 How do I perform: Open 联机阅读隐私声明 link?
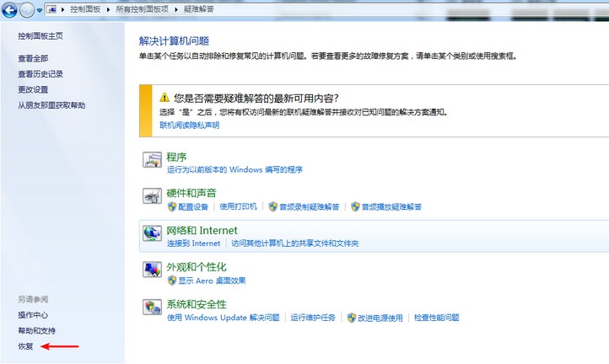pyautogui.click(x=190, y=125)
